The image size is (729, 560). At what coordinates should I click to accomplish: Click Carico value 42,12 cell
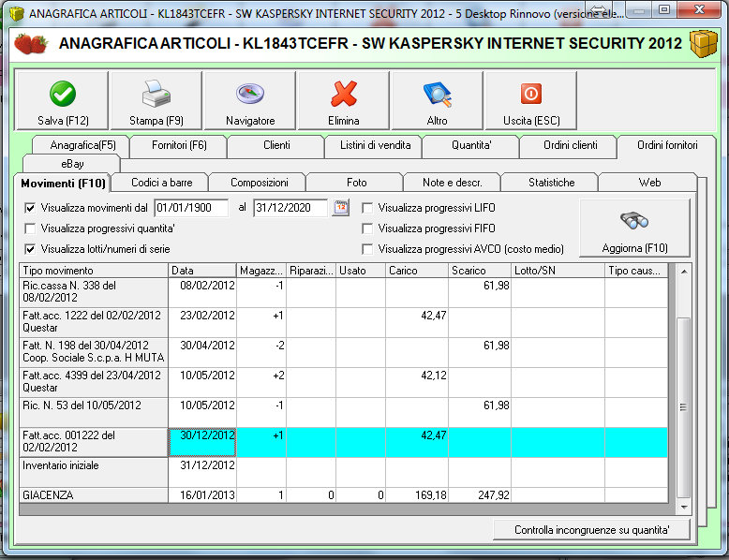tap(417, 382)
